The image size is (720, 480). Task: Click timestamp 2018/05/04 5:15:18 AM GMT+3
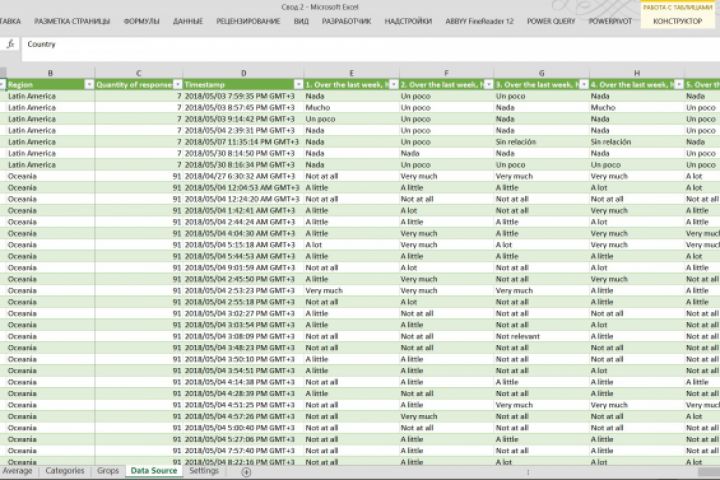[243, 245]
